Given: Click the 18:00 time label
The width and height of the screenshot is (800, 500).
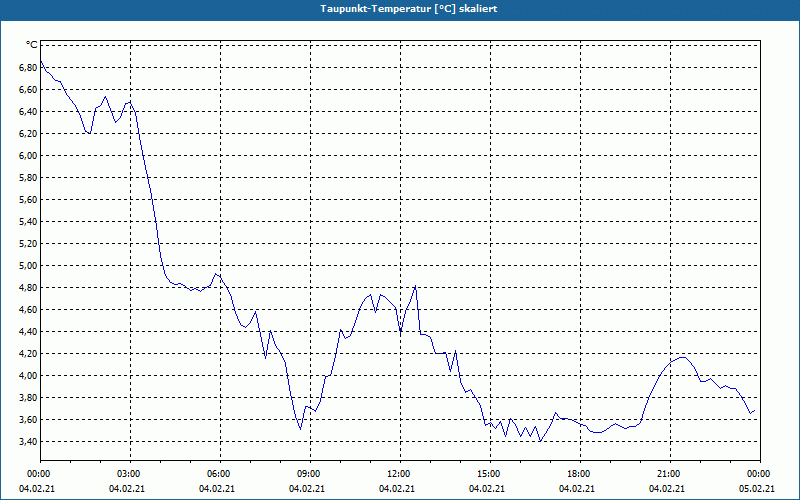Looking at the screenshot, I should coord(577,474).
